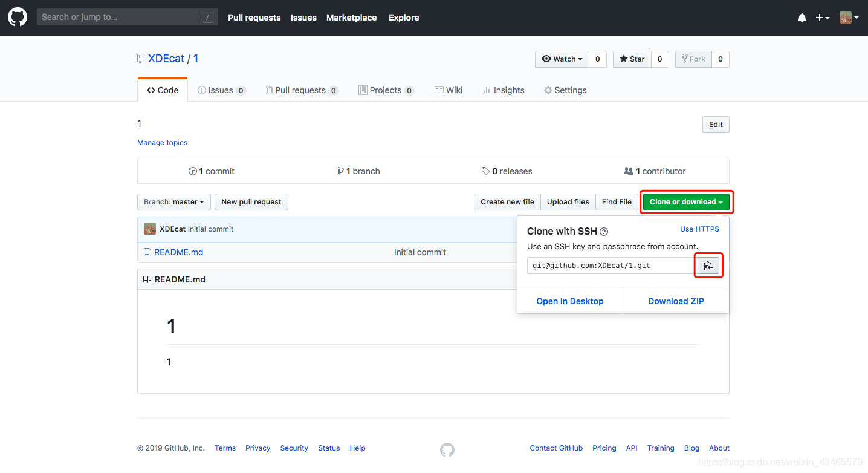Star the repository
The width and height of the screenshot is (868, 473).
(632, 59)
